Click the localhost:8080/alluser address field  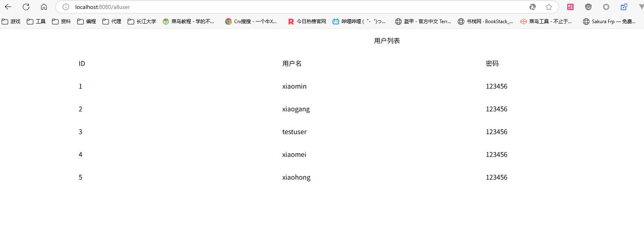[285, 7]
